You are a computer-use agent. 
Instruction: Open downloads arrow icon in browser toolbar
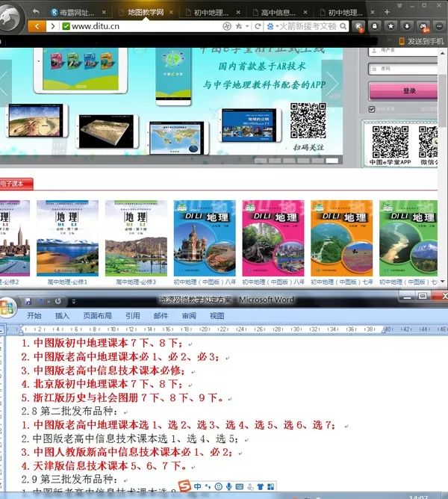pos(407,26)
